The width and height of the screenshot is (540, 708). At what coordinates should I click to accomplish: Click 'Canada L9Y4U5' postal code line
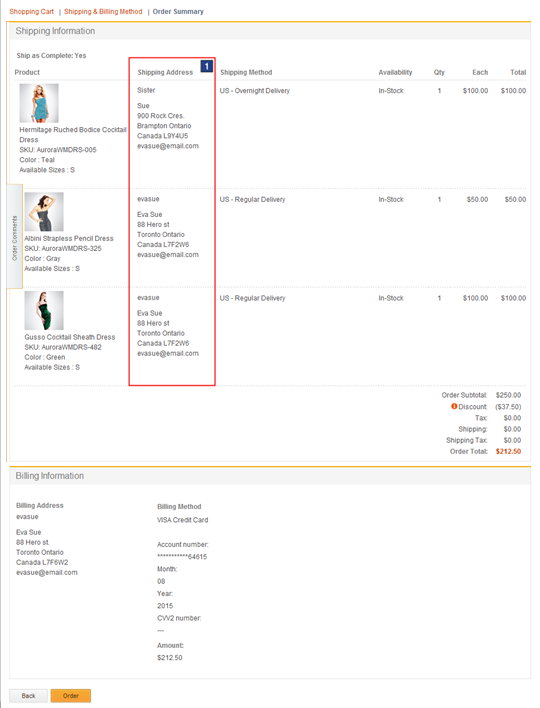click(163, 136)
